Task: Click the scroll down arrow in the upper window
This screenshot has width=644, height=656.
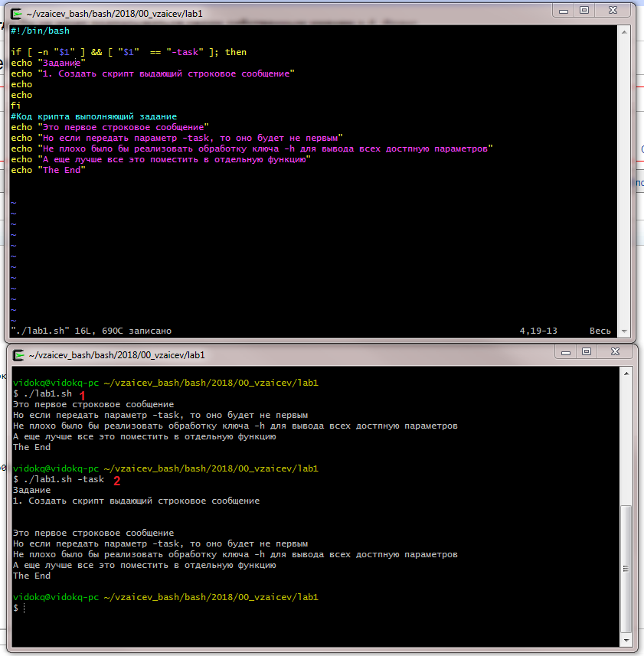Action: [624, 331]
